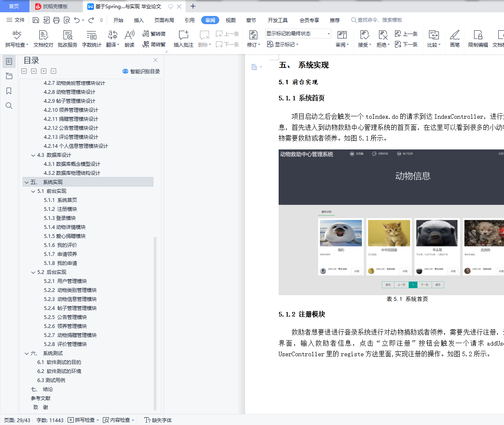The height and width of the screenshot is (425, 504).
Task: Click word count 字数: 11443 in status bar
Action: (50, 420)
